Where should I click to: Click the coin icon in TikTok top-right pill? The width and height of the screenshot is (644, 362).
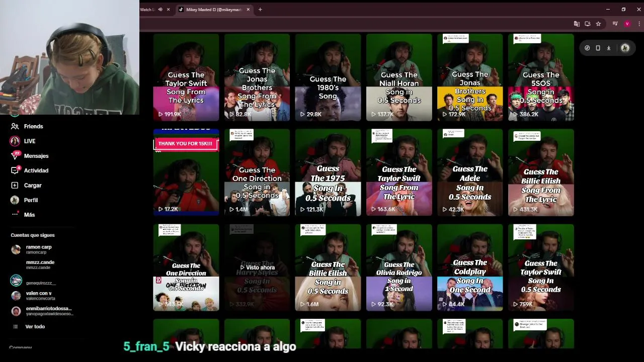pyautogui.click(x=587, y=48)
